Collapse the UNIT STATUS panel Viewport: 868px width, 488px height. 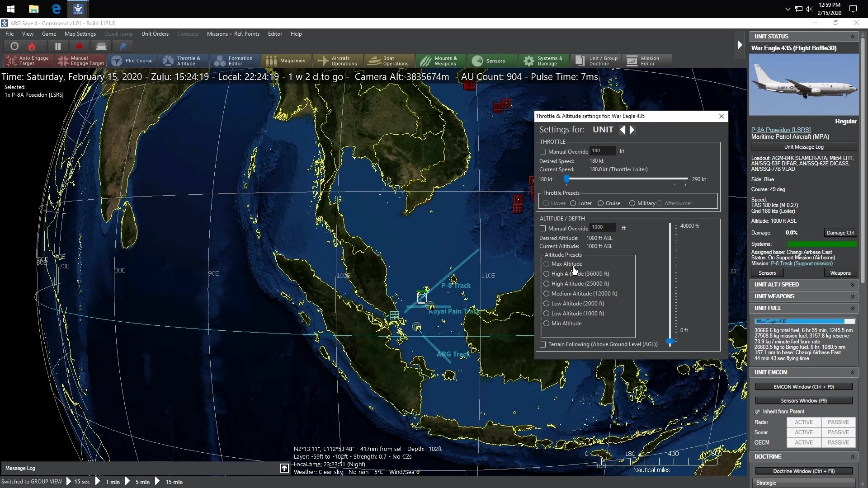pyautogui.click(x=853, y=37)
